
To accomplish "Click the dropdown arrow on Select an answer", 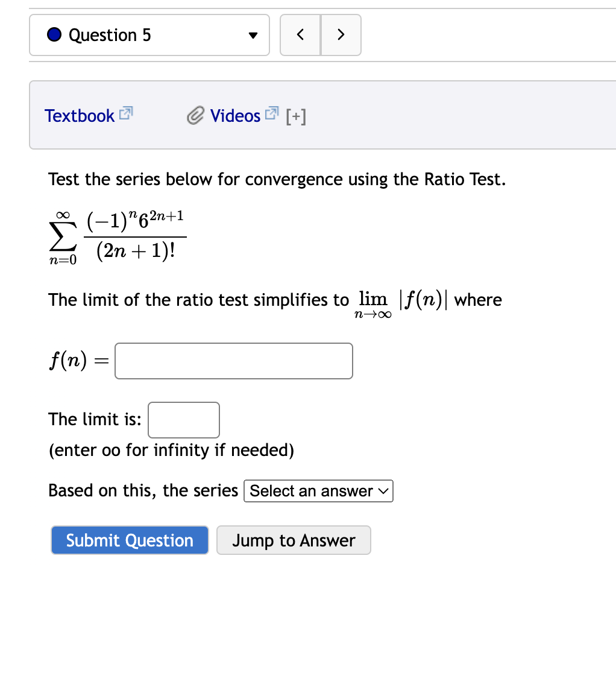I will tap(384, 491).
